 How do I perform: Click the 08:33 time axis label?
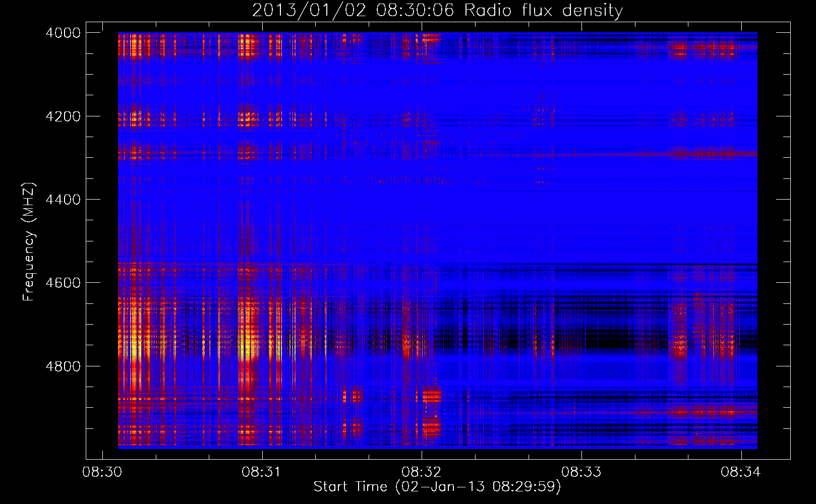[581, 472]
